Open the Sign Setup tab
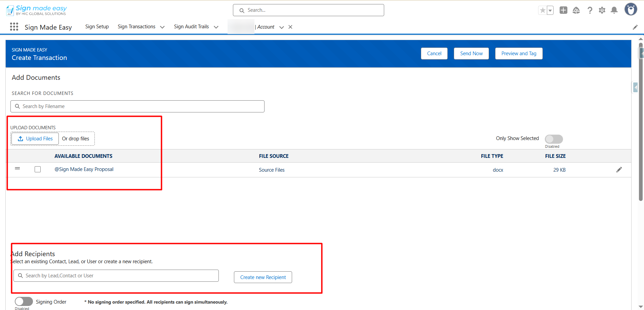The image size is (644, 310). click(x=97, y=27)
